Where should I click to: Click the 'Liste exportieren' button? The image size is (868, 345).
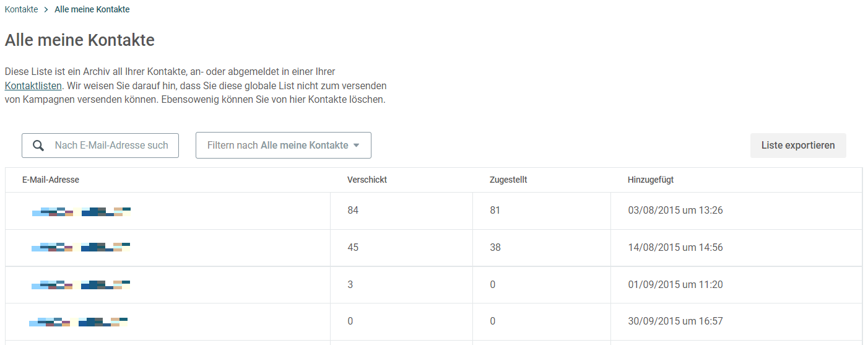[x=798, y=146]
